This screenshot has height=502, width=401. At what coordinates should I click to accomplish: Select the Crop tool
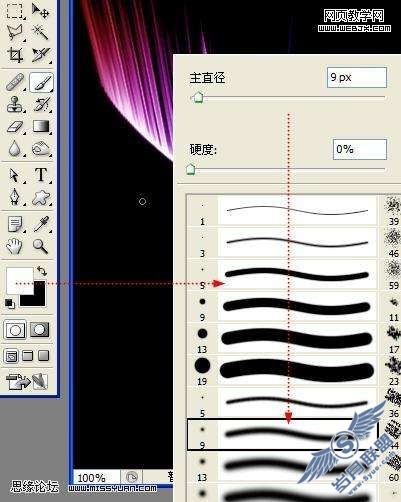click(x=15, y=55)
